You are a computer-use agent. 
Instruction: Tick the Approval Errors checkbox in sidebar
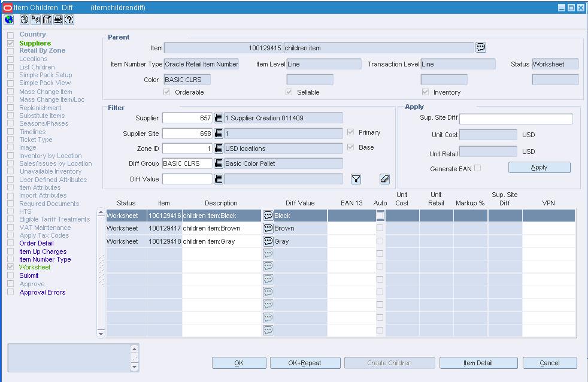click(10, 292)
